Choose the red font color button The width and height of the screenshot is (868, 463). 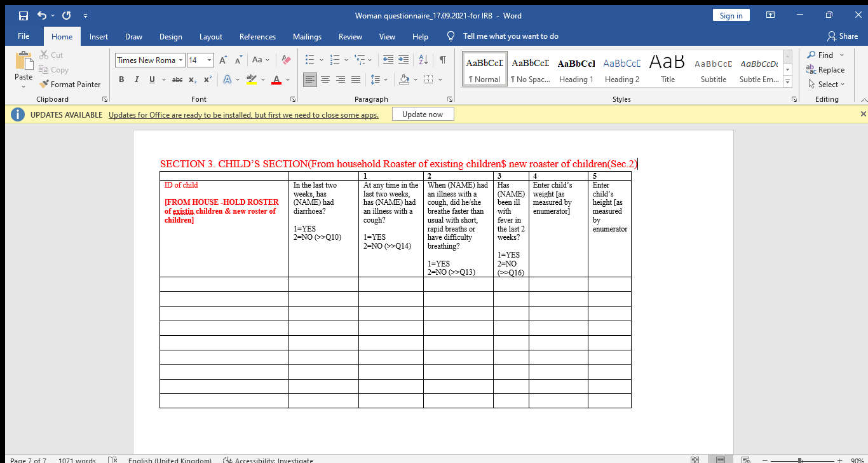pyautogui.click(x=276, y=79)
